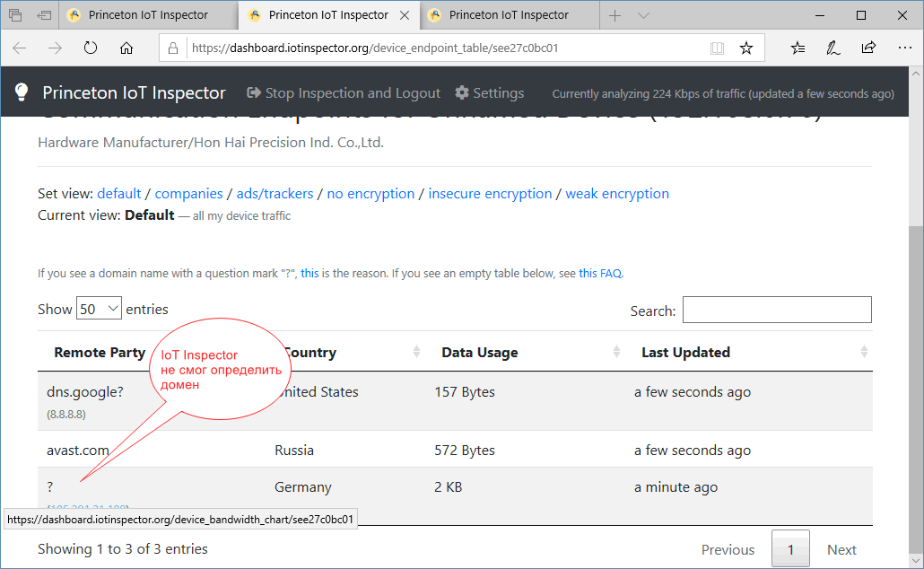The height and width of the screenshot is (569, 924).
Task: Open a new browser tab
Action: coord(615,15)
